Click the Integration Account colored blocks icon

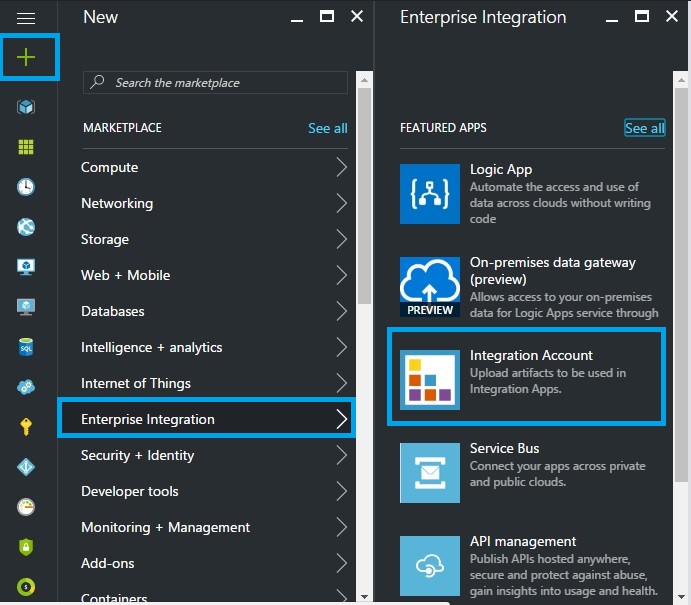pos(430,380)
